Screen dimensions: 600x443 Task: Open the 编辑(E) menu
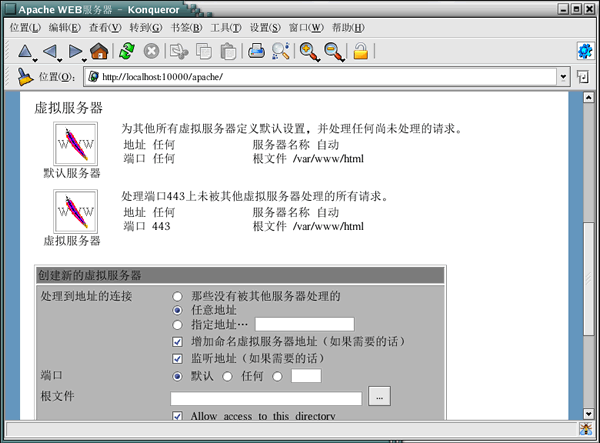65,28
